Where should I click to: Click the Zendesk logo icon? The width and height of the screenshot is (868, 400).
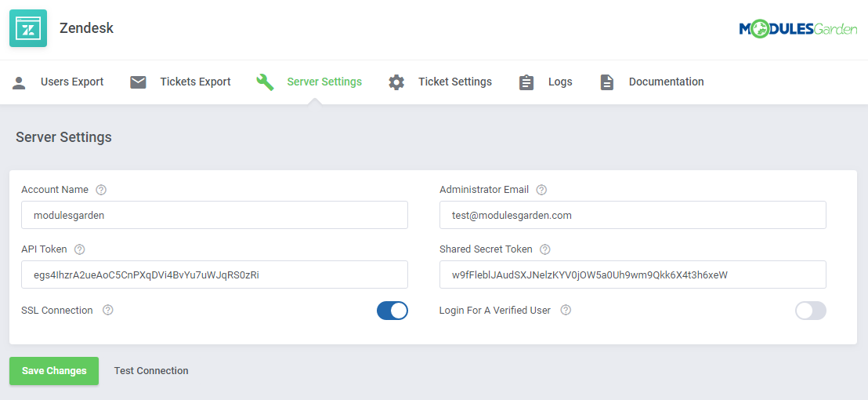click(x=28, y=28)
